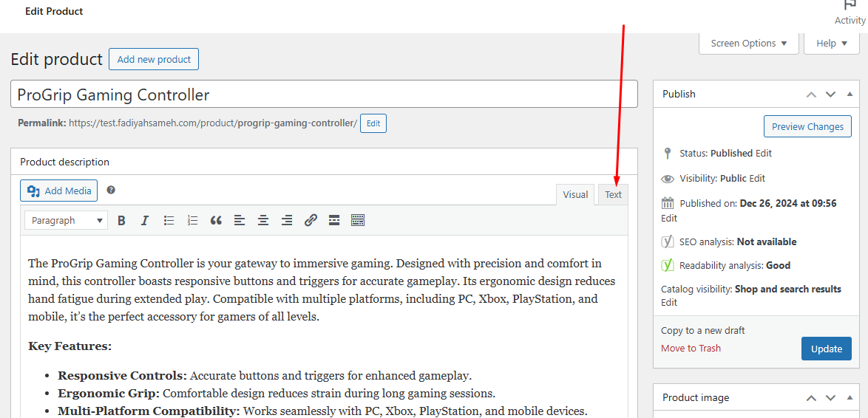Open the Help dropdown
This screenshot has width=868, height=418.
pos(832,43)
